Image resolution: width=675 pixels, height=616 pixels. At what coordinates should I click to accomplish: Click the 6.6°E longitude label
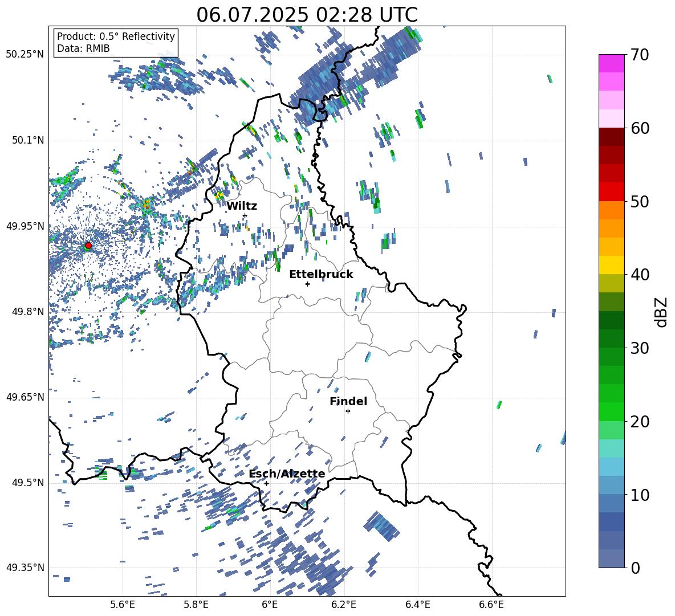click(491, 605)
